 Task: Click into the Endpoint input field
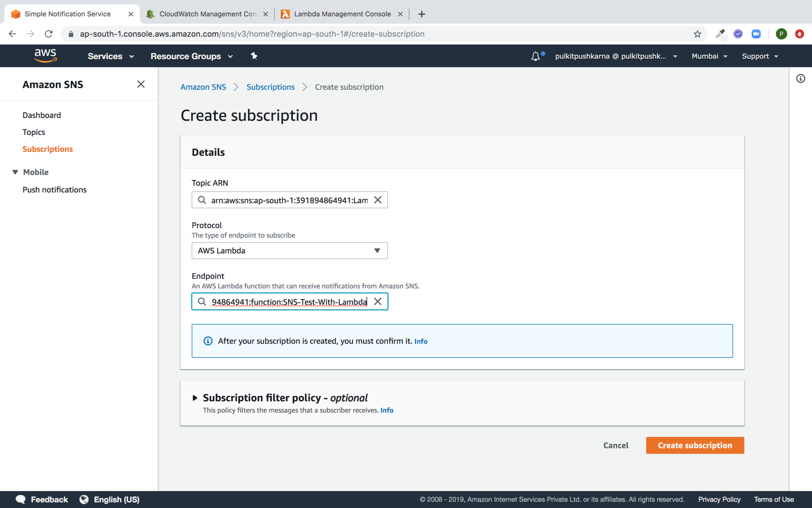tap(289, 302)
